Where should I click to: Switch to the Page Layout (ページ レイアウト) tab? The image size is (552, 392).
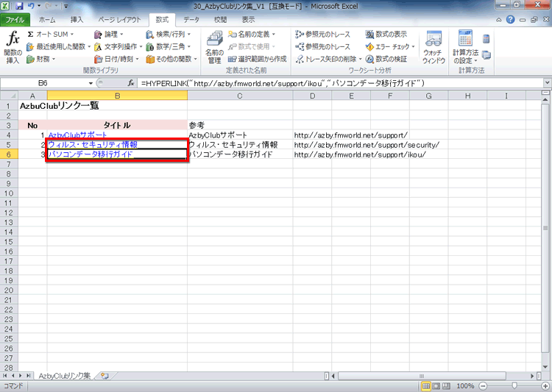pos(119,20)
